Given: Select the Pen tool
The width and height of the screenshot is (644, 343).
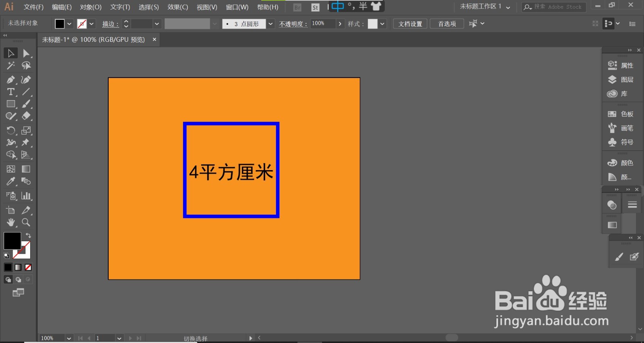Looking at the screenshot, I should click(x=11, y=80).
